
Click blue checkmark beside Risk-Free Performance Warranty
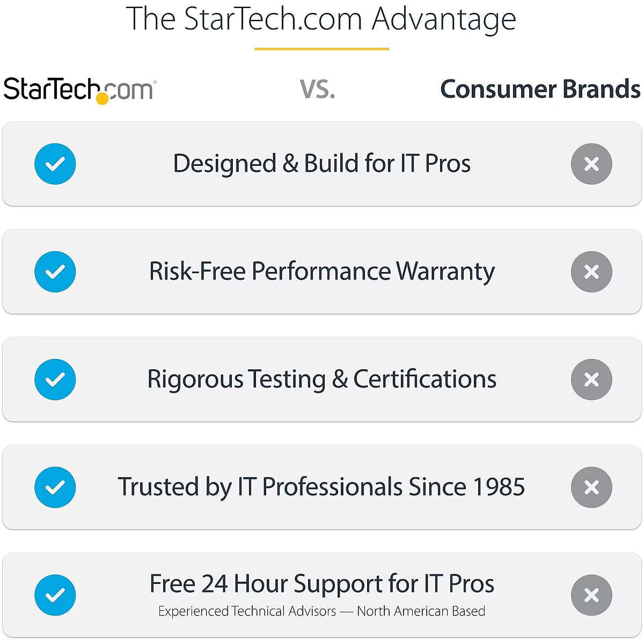55,272
